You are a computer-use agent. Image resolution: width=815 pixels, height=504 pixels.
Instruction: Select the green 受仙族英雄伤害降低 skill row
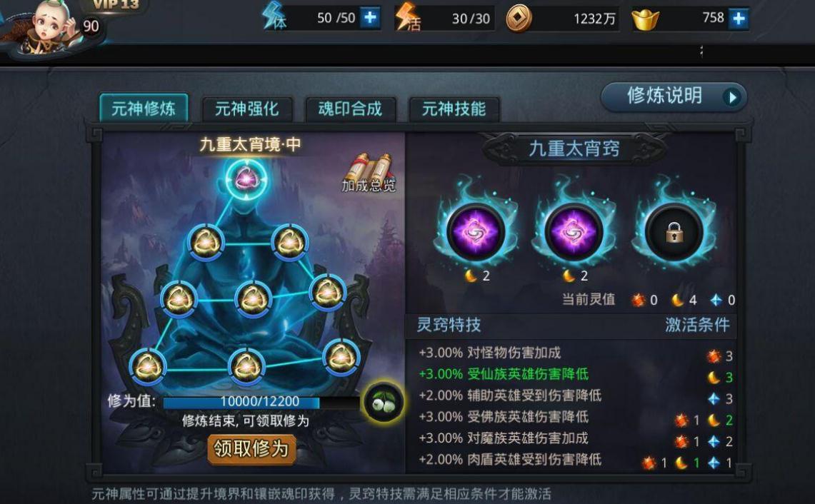574,374
